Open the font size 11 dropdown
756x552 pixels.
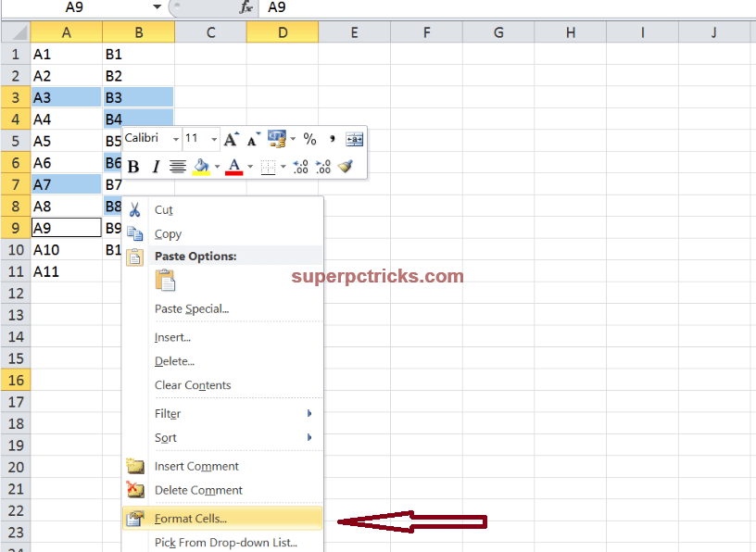[x=214, y=139]
